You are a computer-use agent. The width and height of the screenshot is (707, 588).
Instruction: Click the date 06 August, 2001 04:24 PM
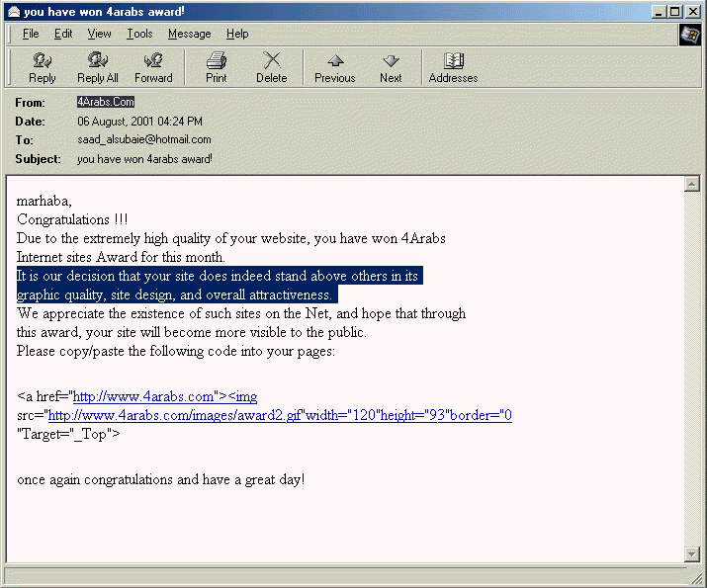point(139,122)
